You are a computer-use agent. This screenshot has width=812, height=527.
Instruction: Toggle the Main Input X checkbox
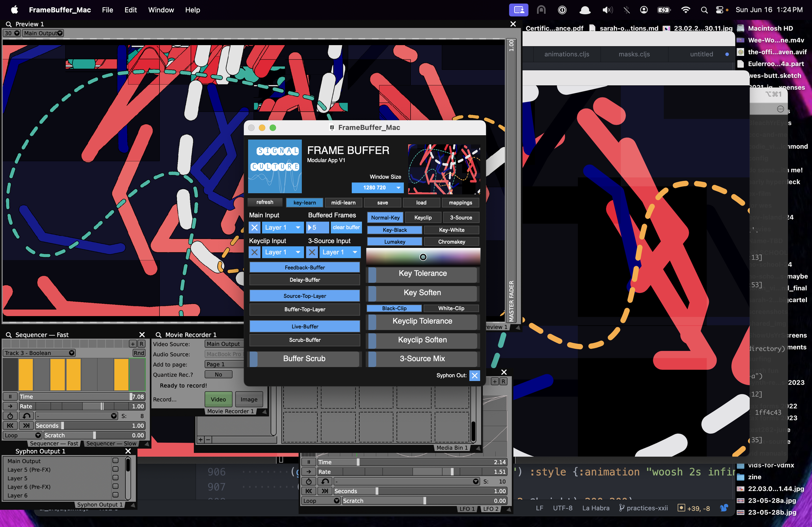255,227
